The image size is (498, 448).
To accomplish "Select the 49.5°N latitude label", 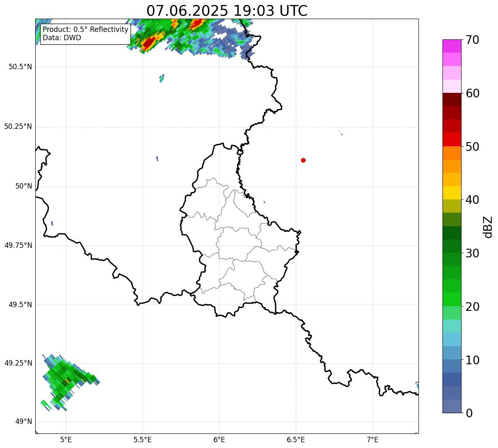I will pyautogui.click(x=21, y=305).
